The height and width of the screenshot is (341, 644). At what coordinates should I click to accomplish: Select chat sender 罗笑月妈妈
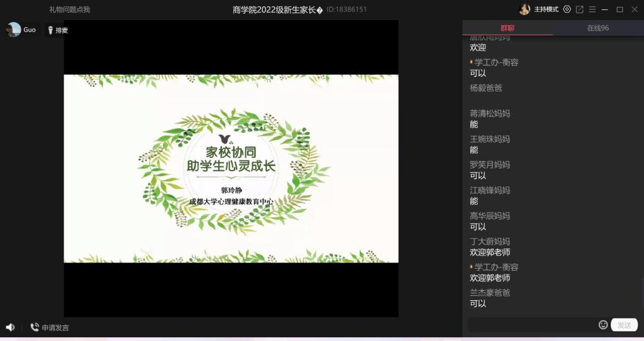[490, 165]
